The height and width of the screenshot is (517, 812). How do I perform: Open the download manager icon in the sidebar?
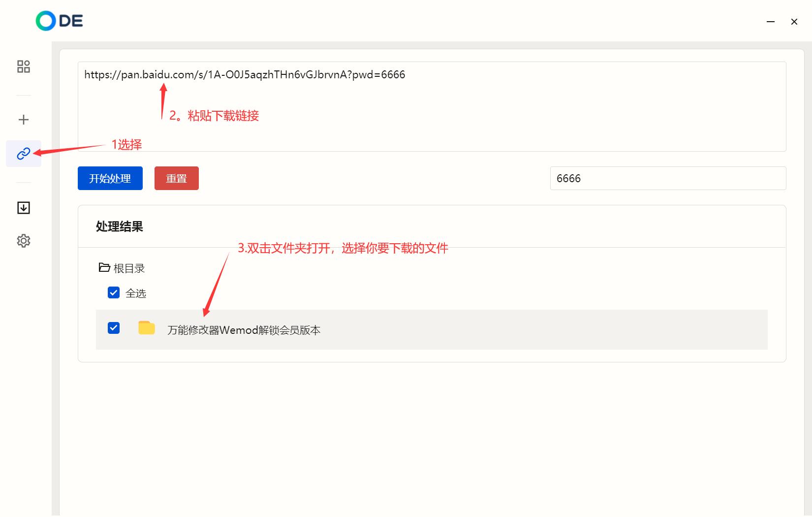click(x=23, y=207)
